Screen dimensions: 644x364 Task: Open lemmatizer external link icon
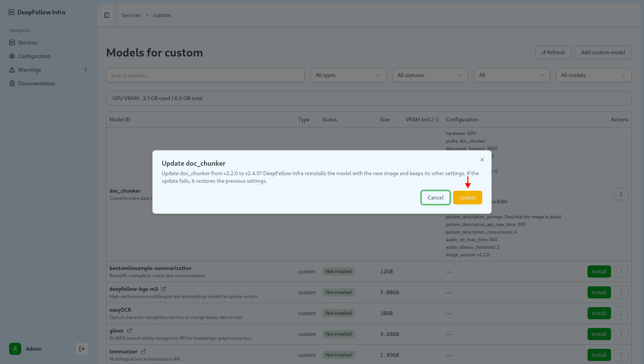click(x=143, y=351)
